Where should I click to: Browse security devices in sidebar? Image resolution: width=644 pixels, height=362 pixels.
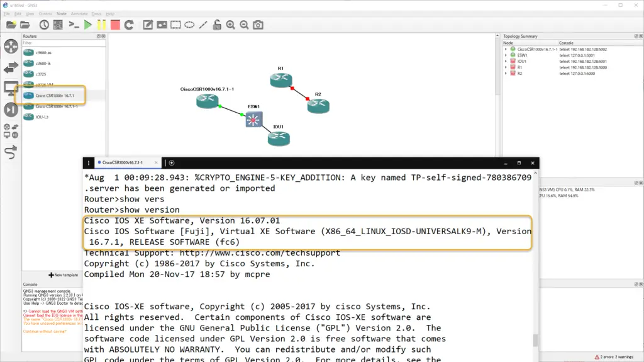click(x=11, y=110)
